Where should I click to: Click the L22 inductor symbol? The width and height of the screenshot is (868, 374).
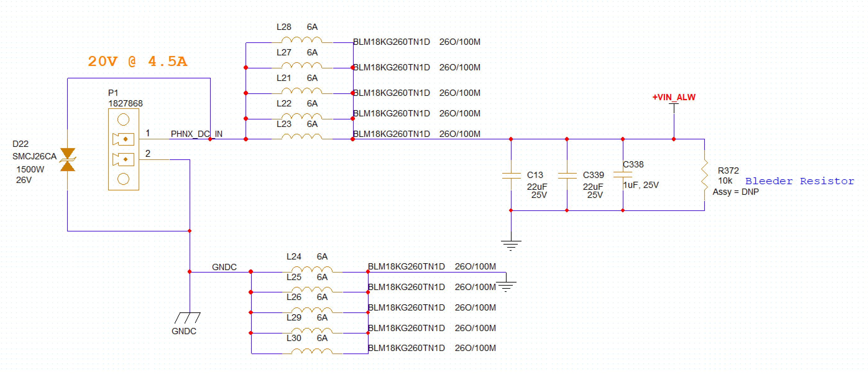tap(302, 117)
